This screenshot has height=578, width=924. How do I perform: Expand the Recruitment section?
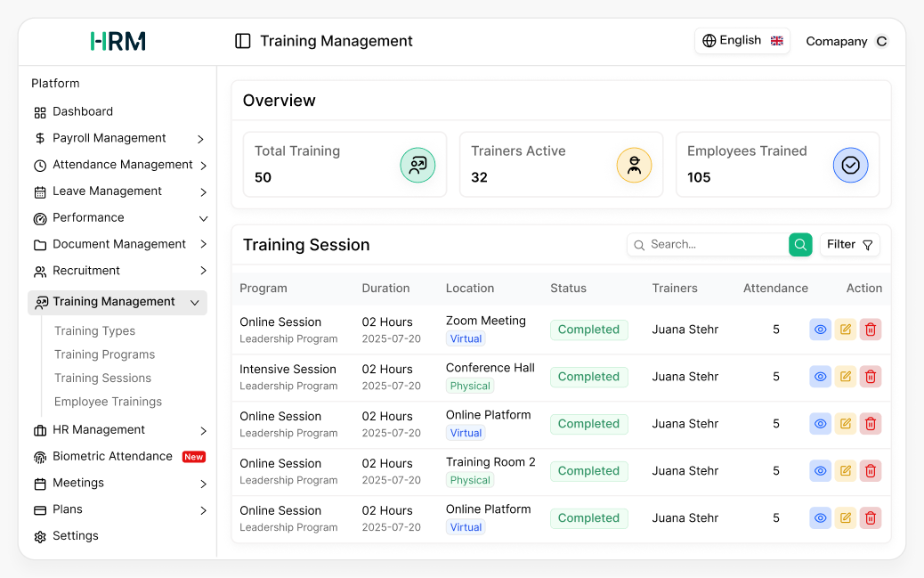tap(205, 271)
